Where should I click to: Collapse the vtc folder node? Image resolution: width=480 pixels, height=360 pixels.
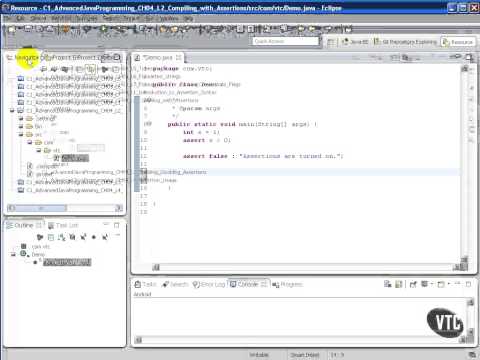[x=39, y=150]
